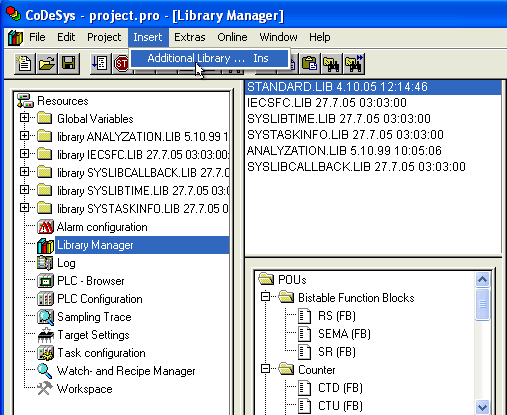
Task: Expand library ANALYZATION.LIB node
Action: tap(24, 136)
